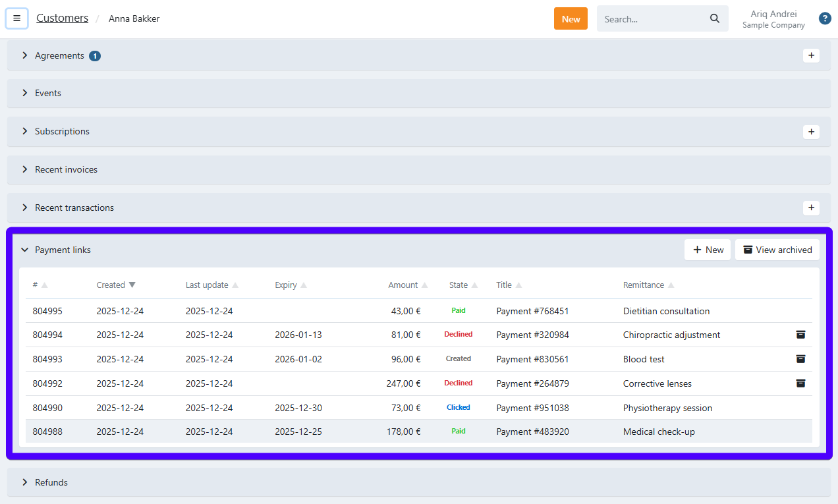Archive the Blood test payment link

800,359
